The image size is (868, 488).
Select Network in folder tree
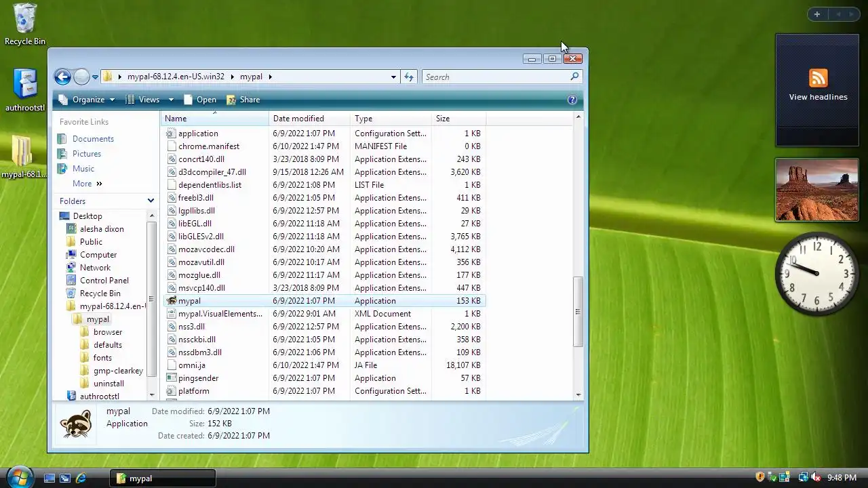[95, 268]
